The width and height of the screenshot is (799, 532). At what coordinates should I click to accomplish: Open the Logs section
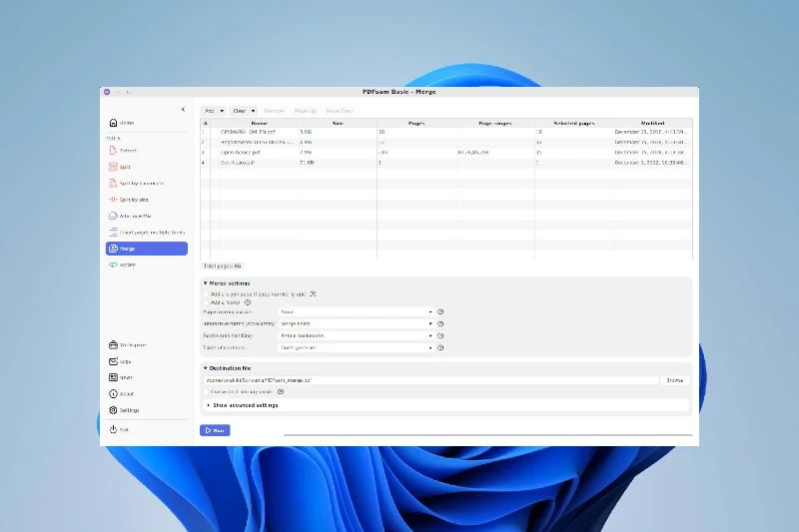point(146,361)
